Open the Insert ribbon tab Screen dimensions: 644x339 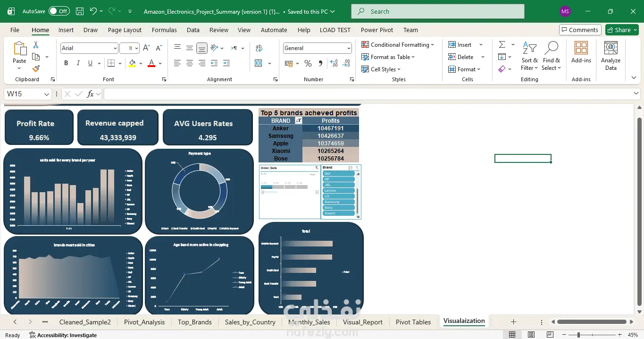coord(66,30)
